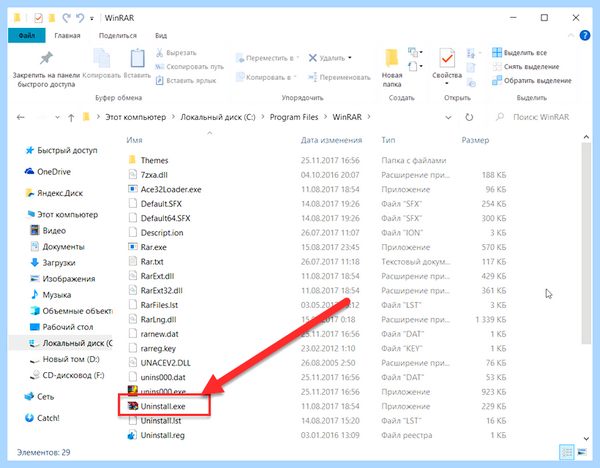Image resolution: width=600 pixels, height=468 pixels.
Task: Switch to the Поделиться tab
Action: [x=117, y=36]
